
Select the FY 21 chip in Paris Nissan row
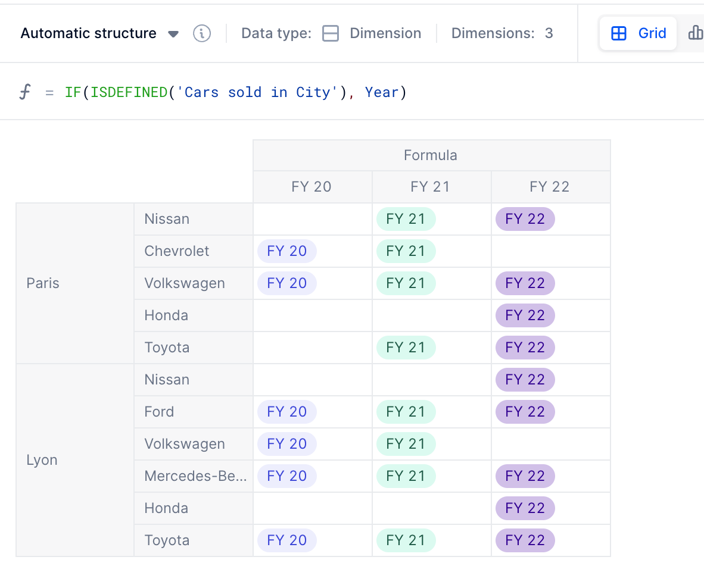tap(406, 219)
